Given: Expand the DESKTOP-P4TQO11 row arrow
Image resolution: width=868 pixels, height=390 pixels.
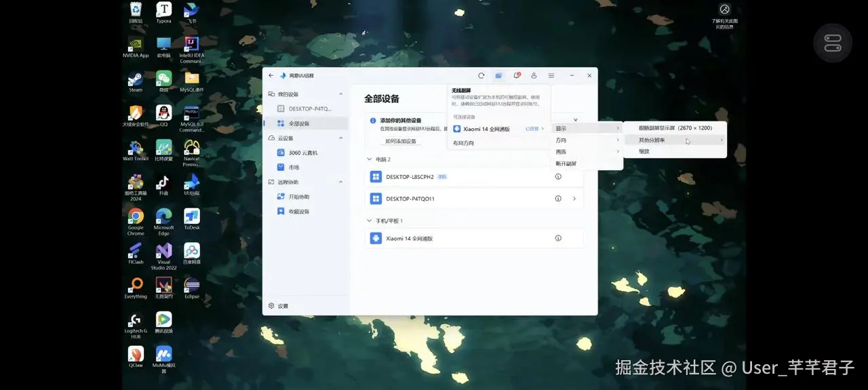Looking at the screenshot, I should (574, 199).
